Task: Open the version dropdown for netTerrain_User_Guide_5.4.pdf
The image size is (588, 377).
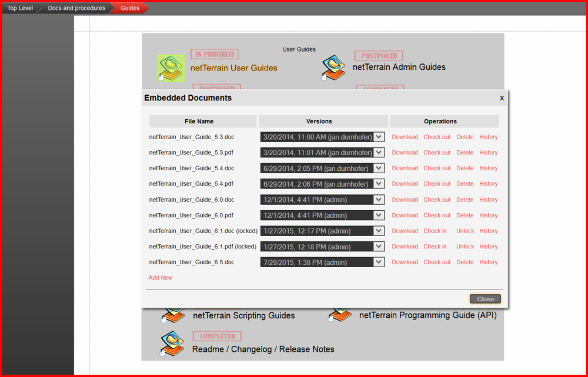Action: pyautogui.click(x=379, y=184)
